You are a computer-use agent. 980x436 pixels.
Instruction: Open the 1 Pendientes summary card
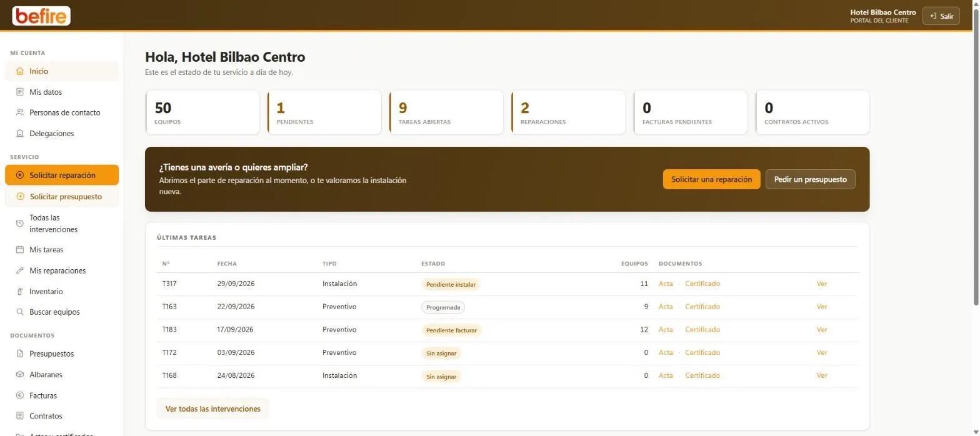pos(324,112)
